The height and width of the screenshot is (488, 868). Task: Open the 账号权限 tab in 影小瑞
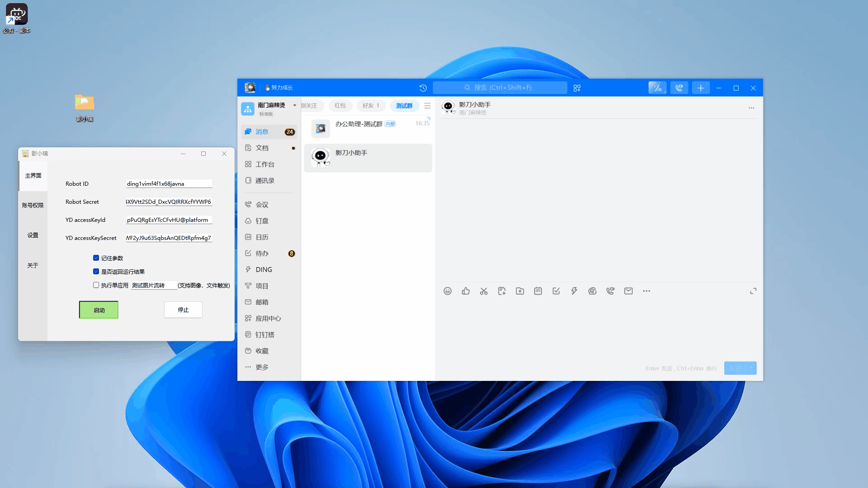[x=33, y=206]
